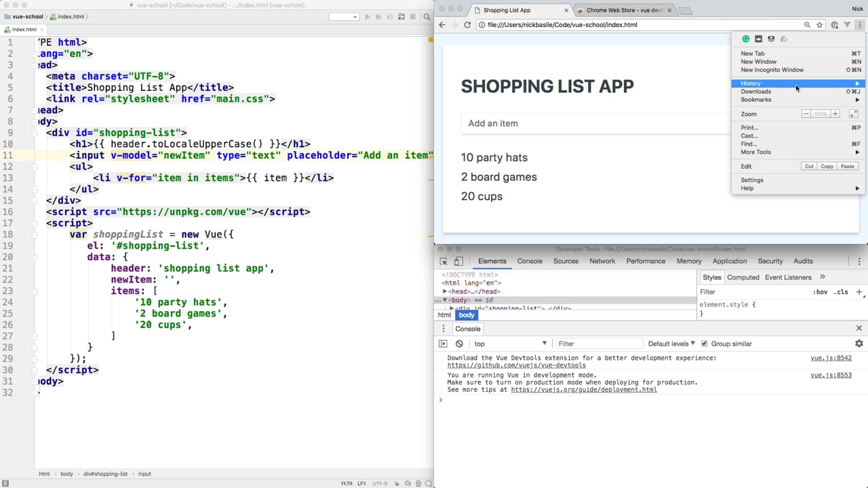Click the Add an item input field
The image size is (868, 488).
(x=597, y=123)
